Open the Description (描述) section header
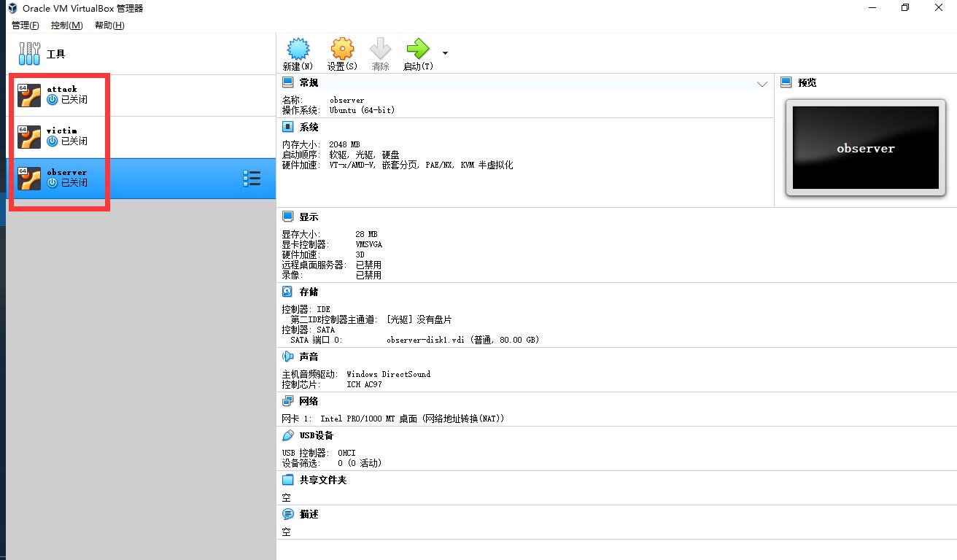The height and width of the screenshot is (560, 957). [x=309, y=515]
